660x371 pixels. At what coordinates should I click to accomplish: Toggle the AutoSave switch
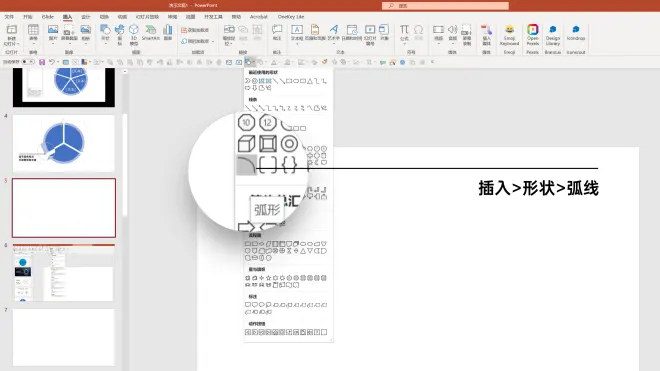(27, 62)
